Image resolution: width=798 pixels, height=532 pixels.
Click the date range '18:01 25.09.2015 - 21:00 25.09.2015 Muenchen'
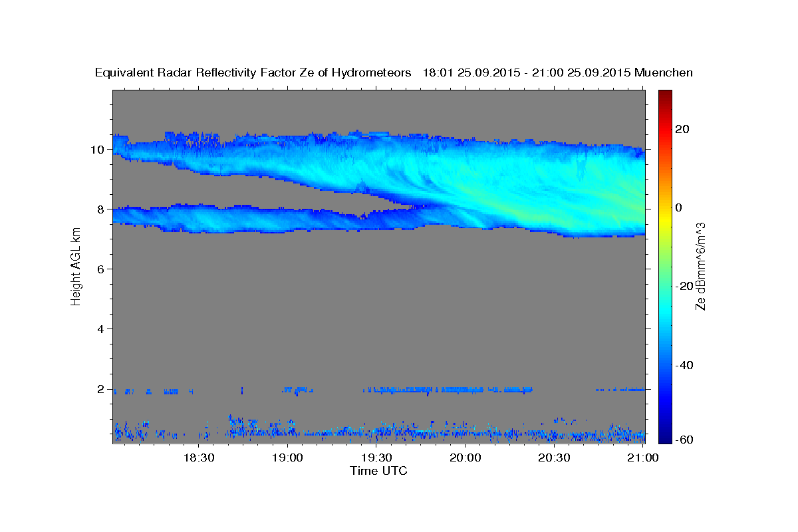coord(558,73)
